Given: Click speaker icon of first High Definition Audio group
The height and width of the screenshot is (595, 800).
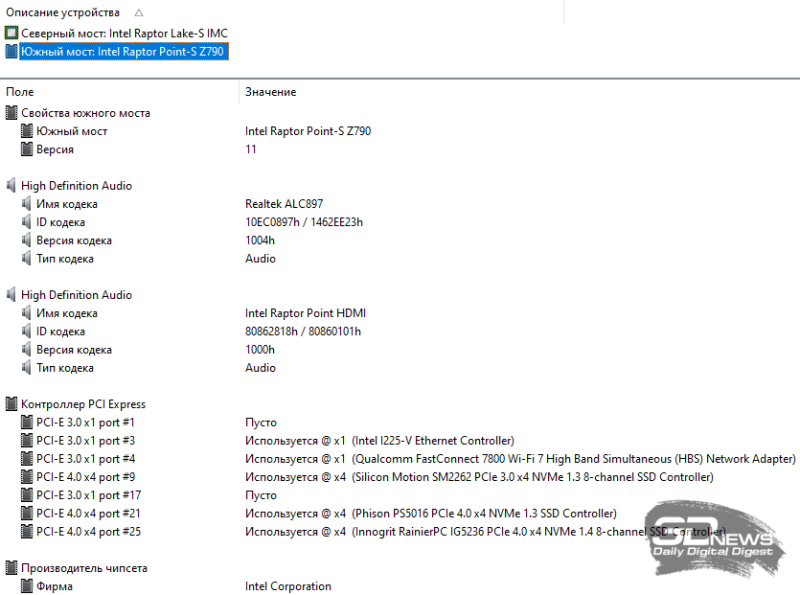Looking at the screenshot, I should [x=11, y=186].
